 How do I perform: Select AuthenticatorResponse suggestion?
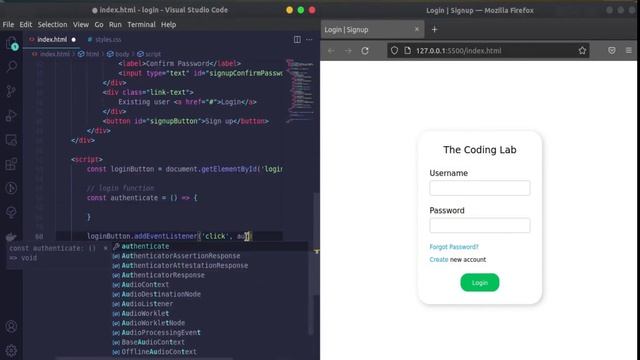210,275
